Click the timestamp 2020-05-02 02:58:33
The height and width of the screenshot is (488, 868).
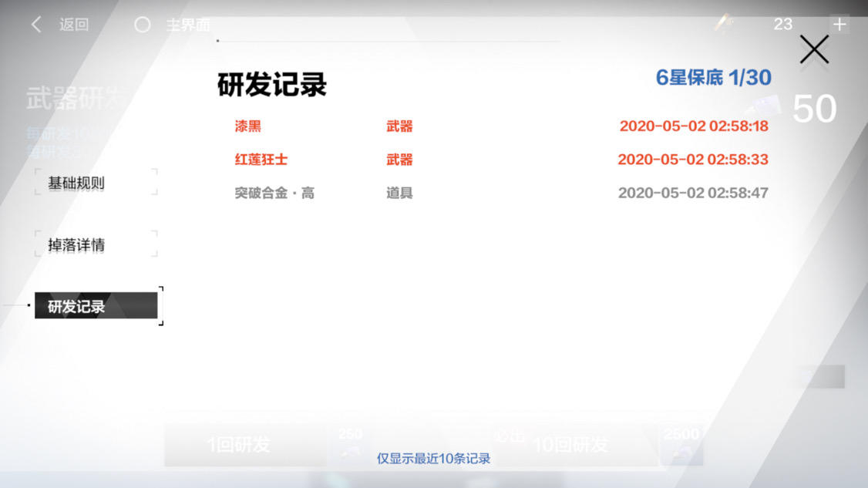[693, 160]
